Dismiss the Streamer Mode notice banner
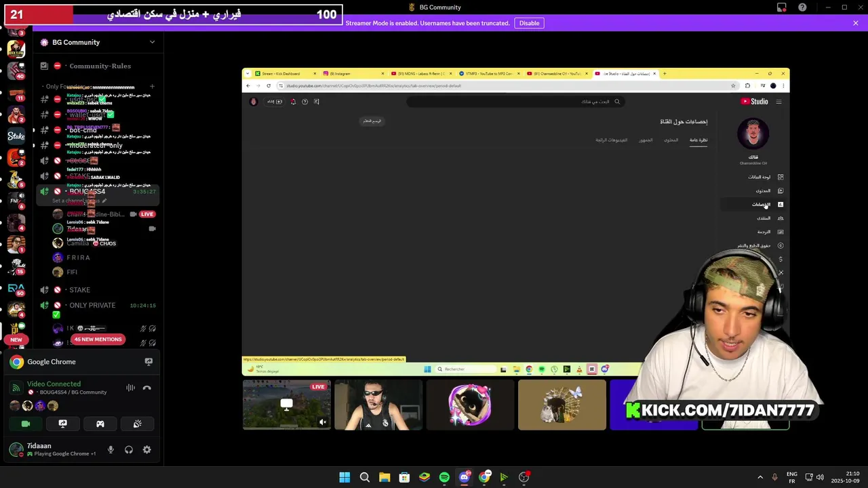Viewport: 868px width, 488px height. tap(856, 23)
